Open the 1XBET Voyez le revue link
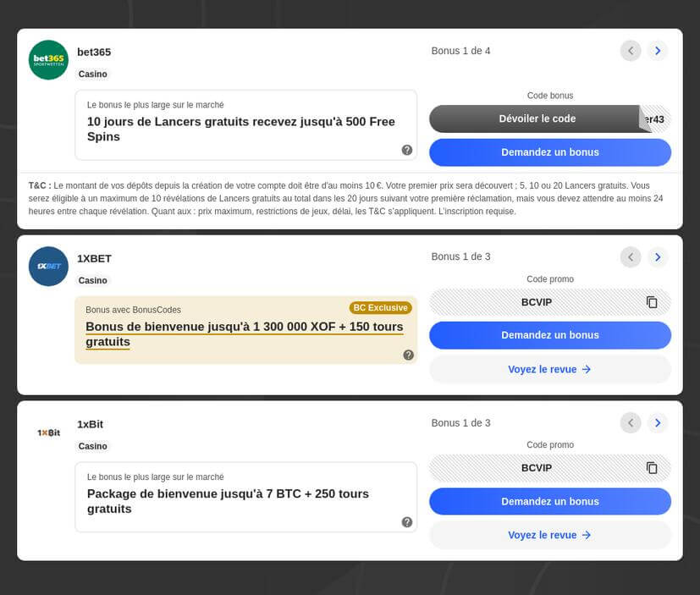700x595 pixels. point(549,369)
